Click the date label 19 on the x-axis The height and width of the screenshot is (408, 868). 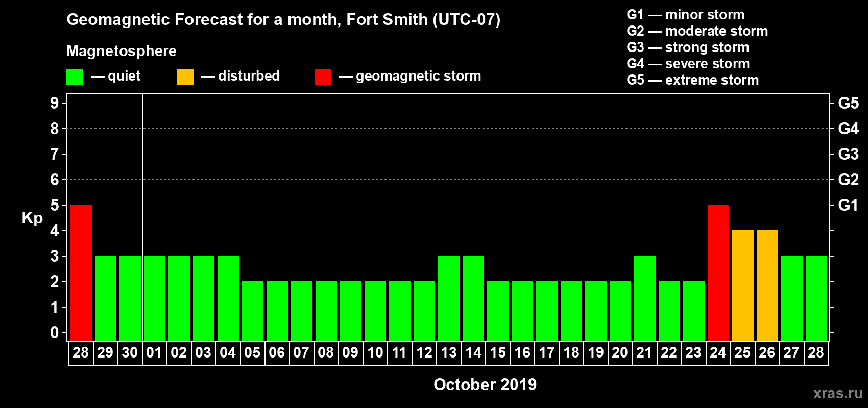coord(596,352)
